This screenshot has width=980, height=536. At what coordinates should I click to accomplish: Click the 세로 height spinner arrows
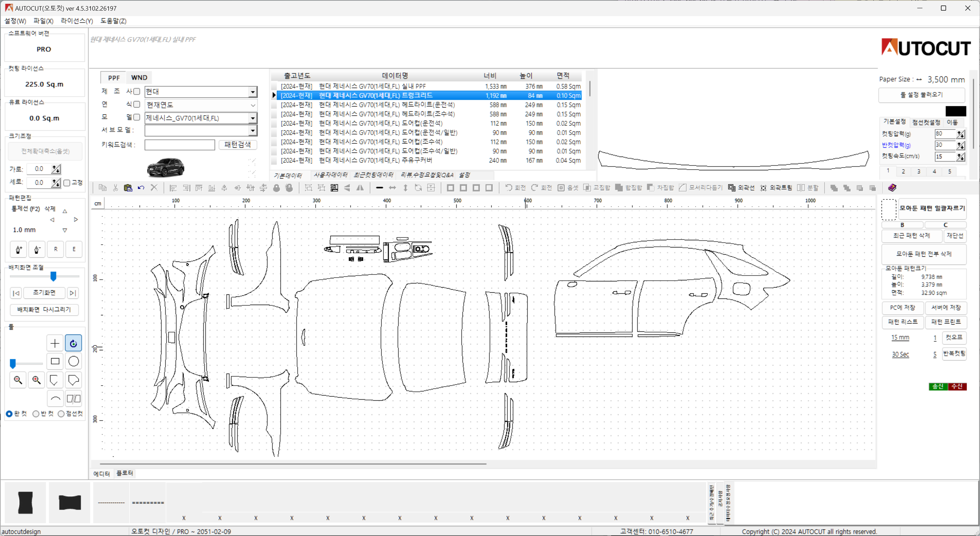click(56, 183)
